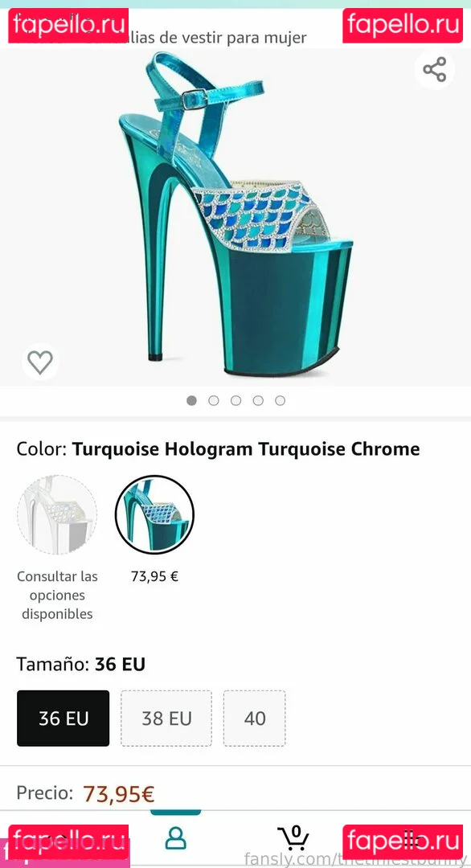
Task: Go to fourth product image dot
Action: [258, 400]
